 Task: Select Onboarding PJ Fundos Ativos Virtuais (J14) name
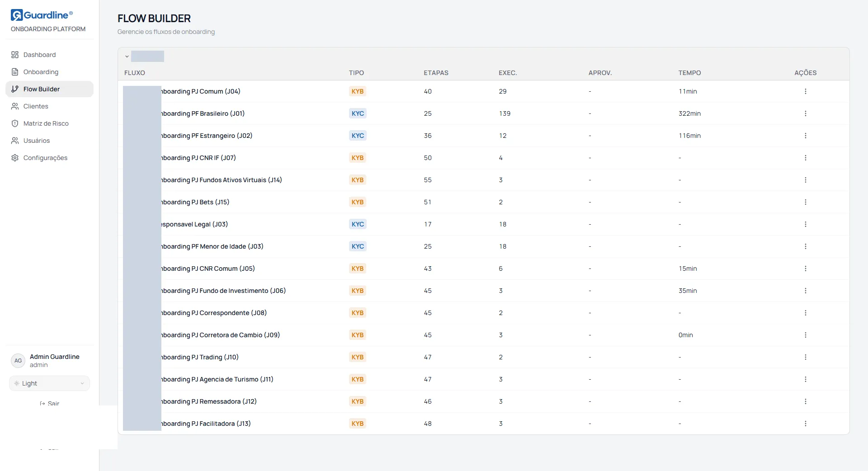[x=222, y=180]
